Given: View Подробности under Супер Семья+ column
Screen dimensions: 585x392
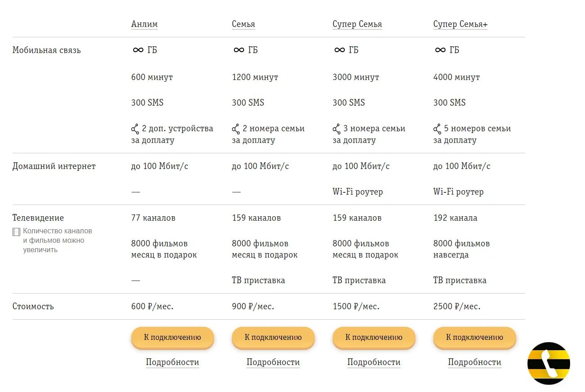Looking at the screenshot, I should click(474, 362).
